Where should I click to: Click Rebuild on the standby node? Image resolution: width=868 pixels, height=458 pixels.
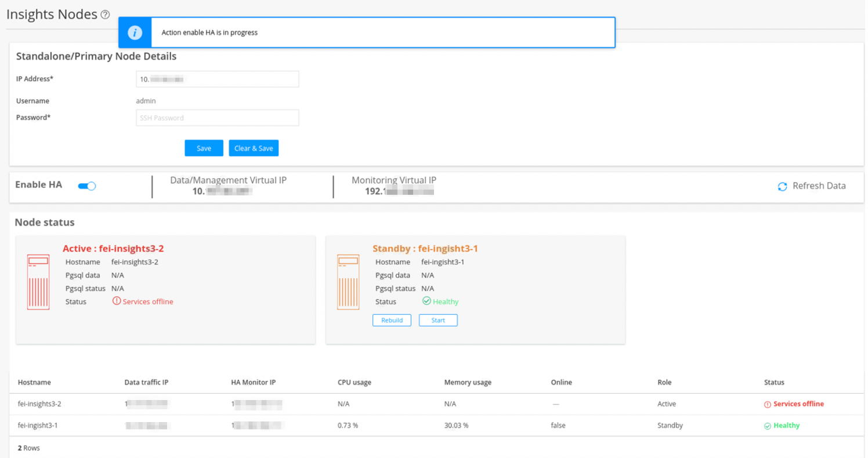point(392,320)
